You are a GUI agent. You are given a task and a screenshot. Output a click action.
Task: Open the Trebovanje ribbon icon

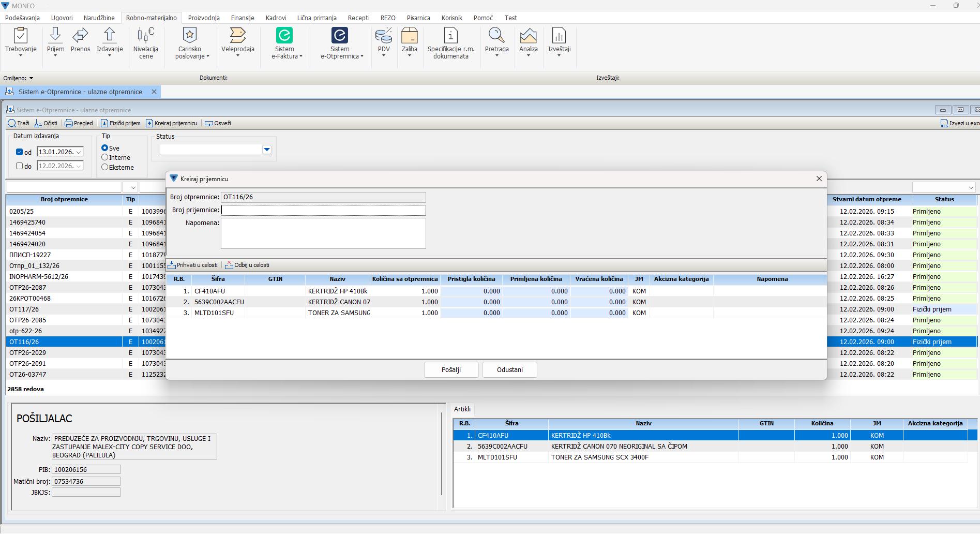(x=21, y=36)
